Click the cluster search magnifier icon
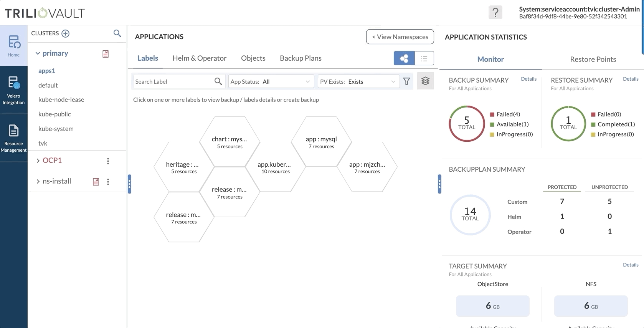644x328 pixels. [x=117, y=33]
